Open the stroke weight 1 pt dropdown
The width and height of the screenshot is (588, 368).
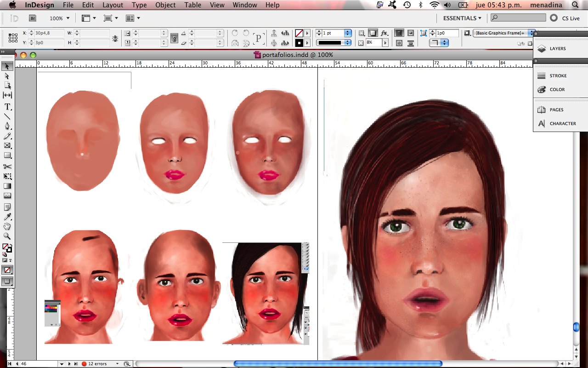[x=348, y=33]
